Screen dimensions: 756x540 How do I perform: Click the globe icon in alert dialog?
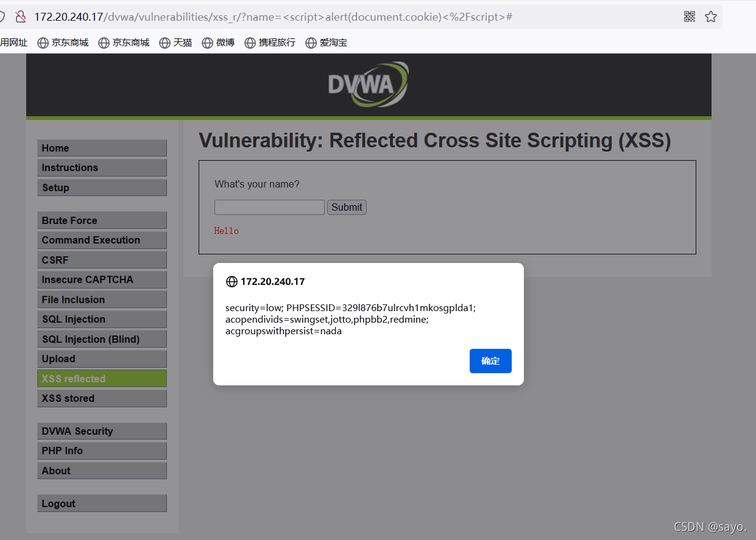click(231, 282)
